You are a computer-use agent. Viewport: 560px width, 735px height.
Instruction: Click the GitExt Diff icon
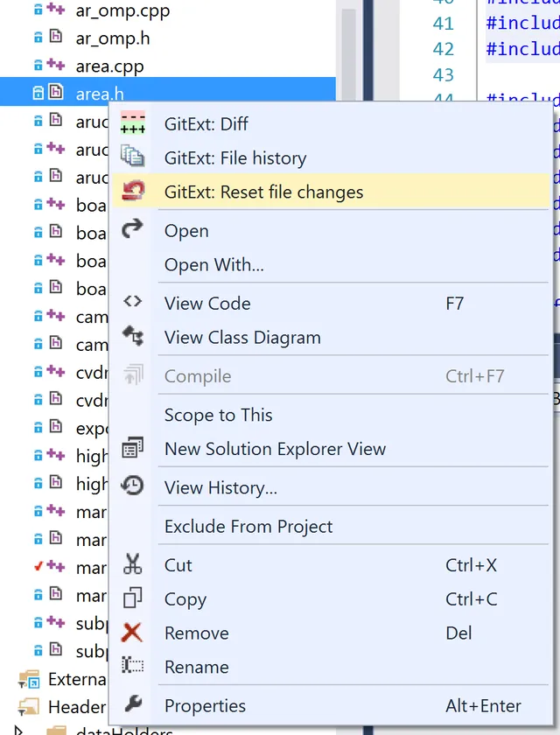(133, 123)
